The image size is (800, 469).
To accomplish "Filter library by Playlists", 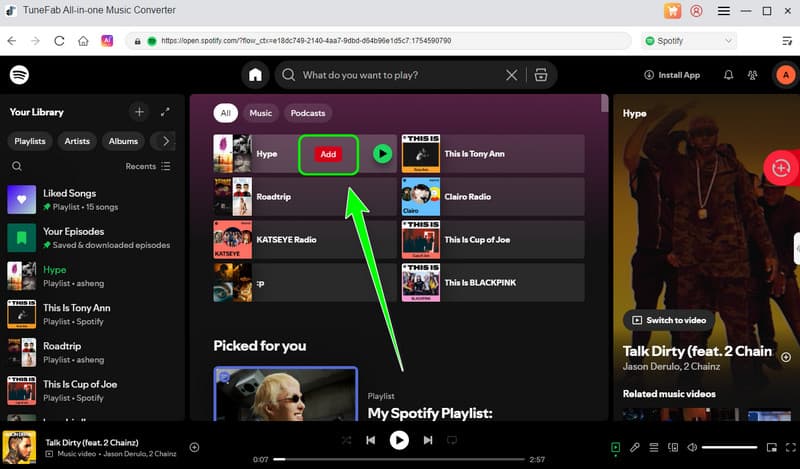I will pos(30,141).
